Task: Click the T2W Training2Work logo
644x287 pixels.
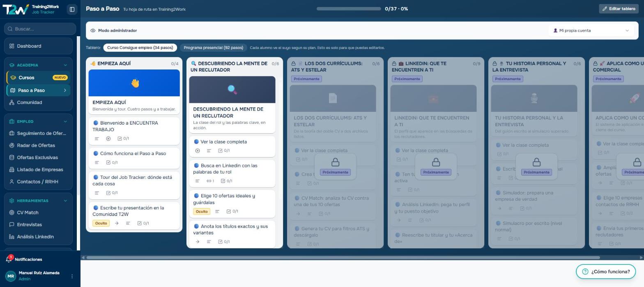Action: tap(31, 9)
